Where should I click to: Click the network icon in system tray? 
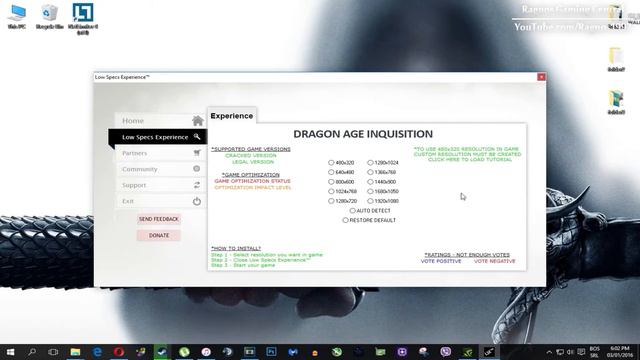[560, 352]
